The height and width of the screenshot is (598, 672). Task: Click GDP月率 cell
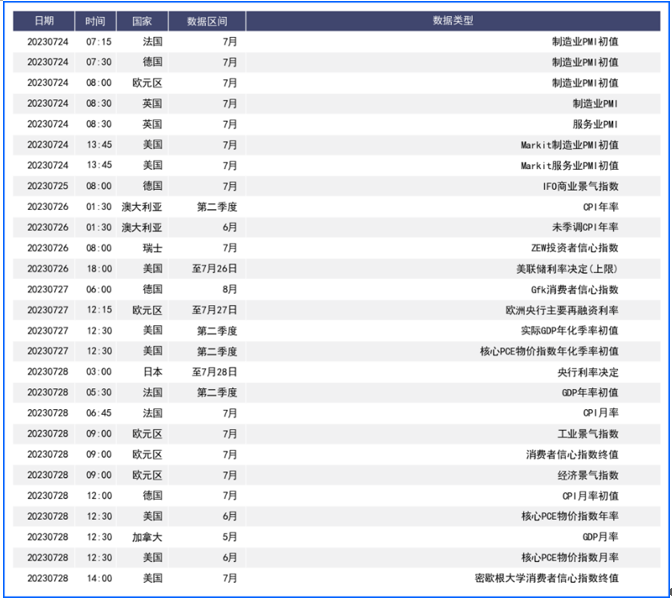point(600,537)
